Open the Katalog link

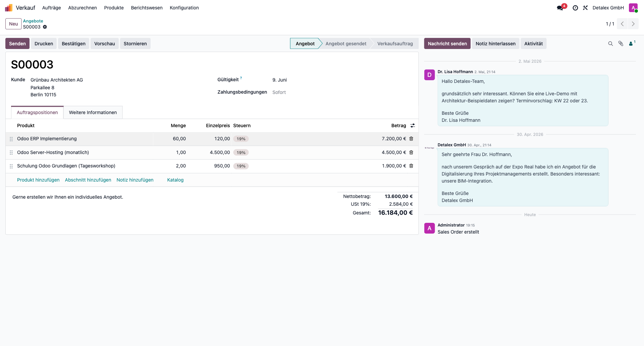pyautogui.click(x=175, y=180)
